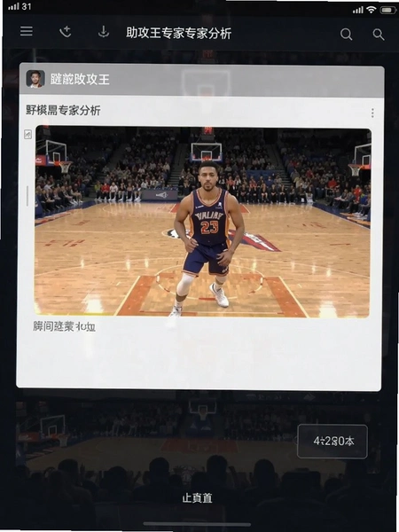Tap the battery icon in status bar
Screen dimensions: 399x532
387,10
